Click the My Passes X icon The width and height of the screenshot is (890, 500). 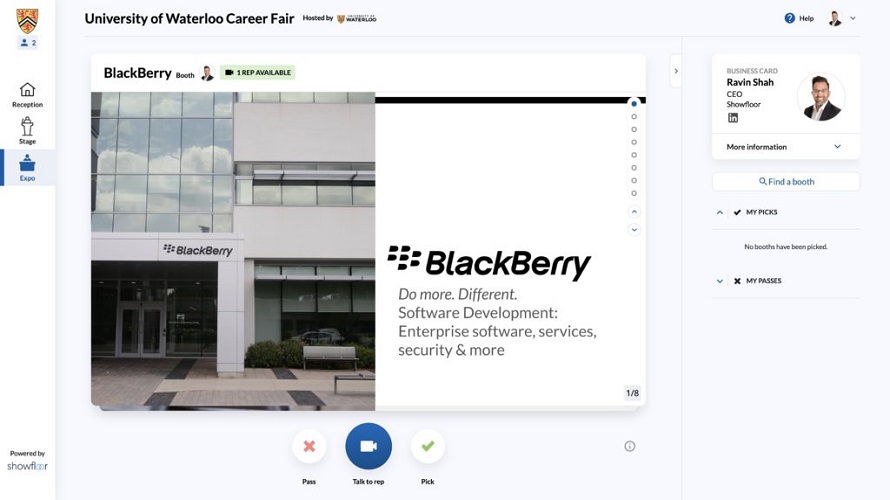[x=737, y=281]
